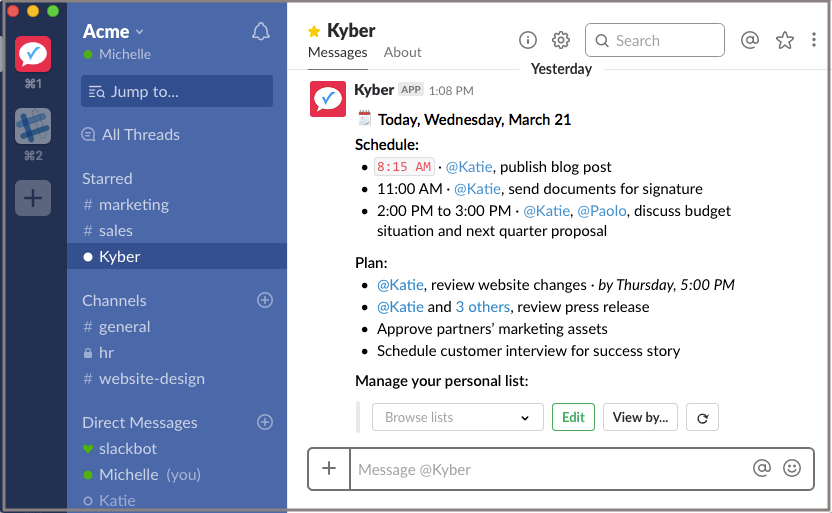The height and width of the screenshot is (513, 832).
Task: Open notification bell preferences
Action: click(261, 32)
